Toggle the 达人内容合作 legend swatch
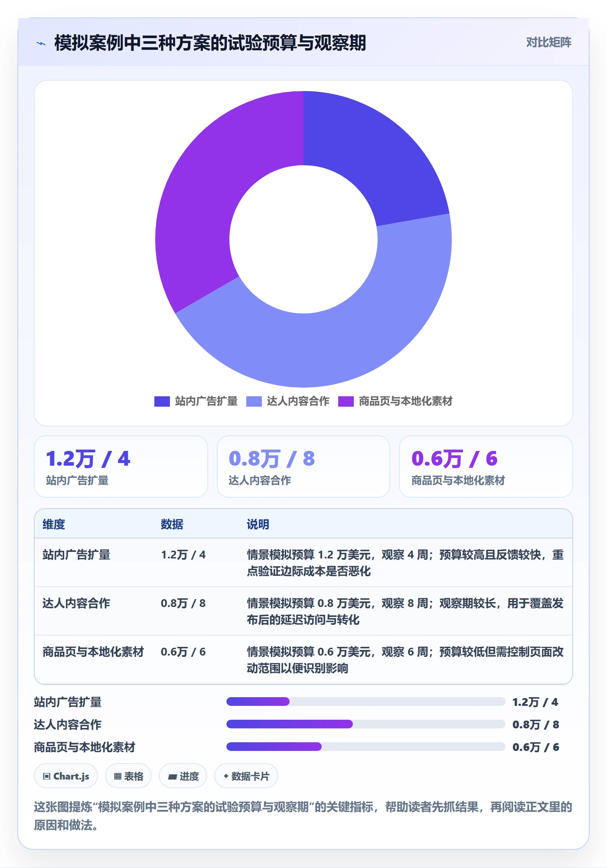The height and width of the screenshot is (868, 607). (x=254, y=401)
